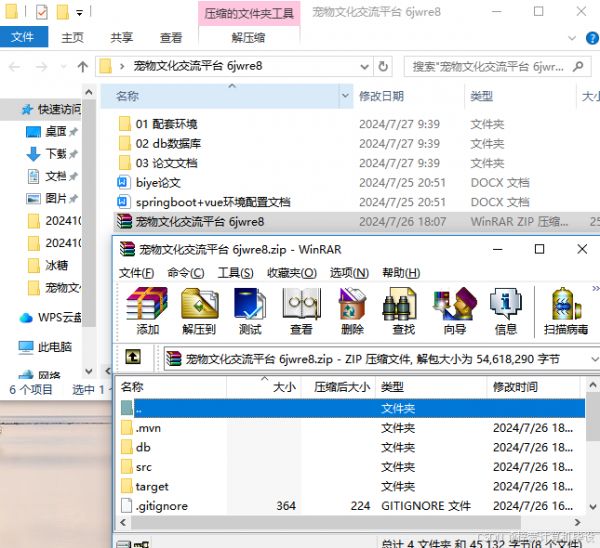This screenshot has width=600, height=548.
Task: Run the 测试 (Test) archive tool
Action: point(250,311)
